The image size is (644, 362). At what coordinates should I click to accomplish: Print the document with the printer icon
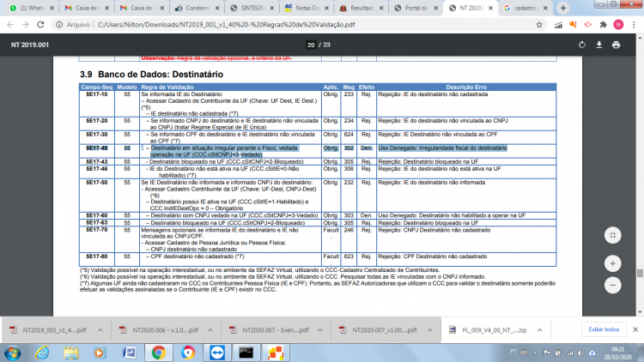[x=616, y=45]
